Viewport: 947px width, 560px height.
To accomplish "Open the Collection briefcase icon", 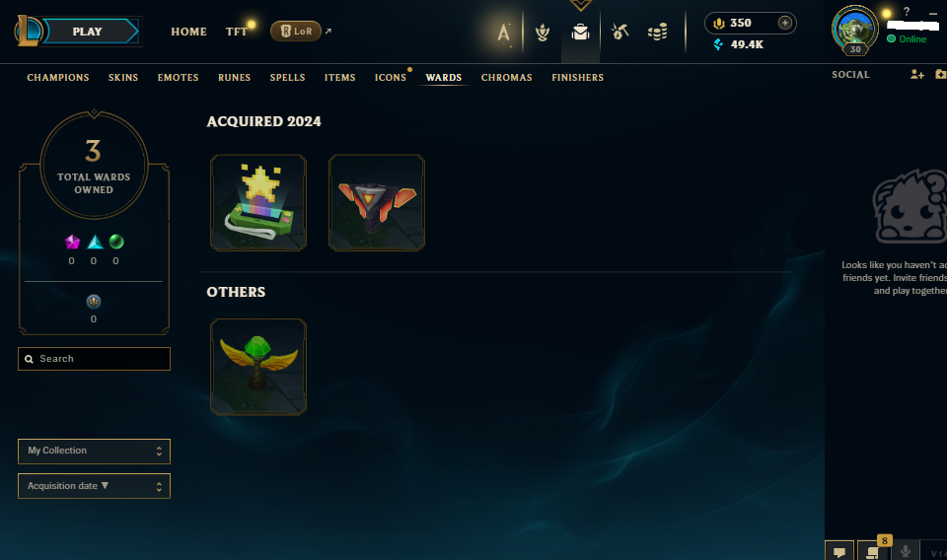I will pyautogui.click(x=580, y=32).
